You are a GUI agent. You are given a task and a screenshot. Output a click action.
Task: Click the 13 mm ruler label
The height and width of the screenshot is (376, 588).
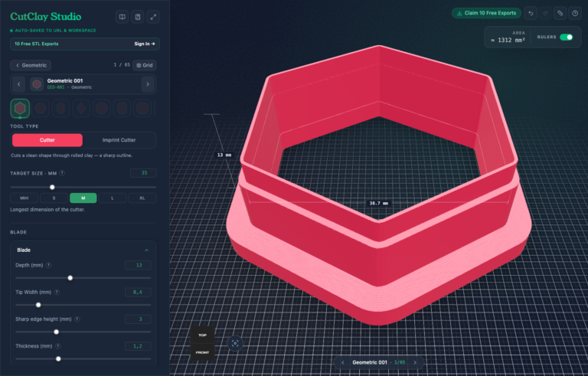(224, 155)
